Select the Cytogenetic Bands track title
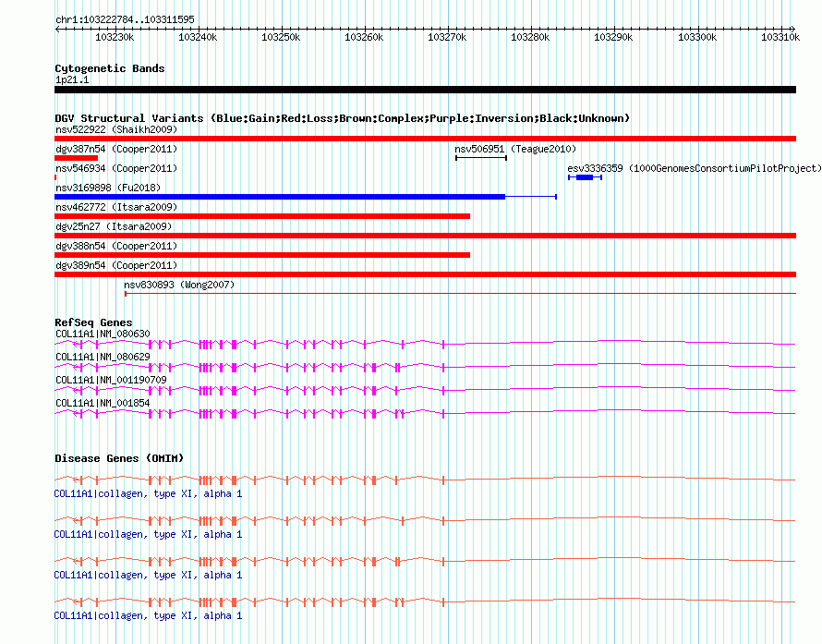Image resolution: width=822 pixels, height=644 pixels. pos(110,68)
